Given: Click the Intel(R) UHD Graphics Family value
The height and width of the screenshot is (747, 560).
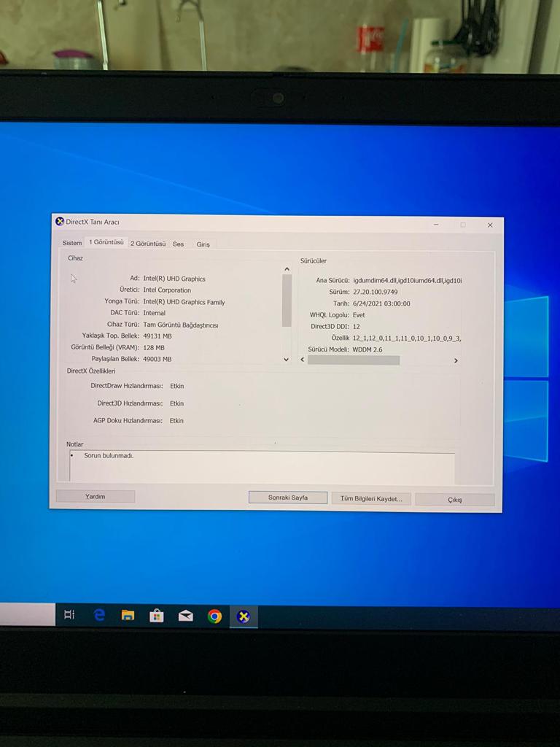Looking at the screenshot, I should coord(184,302).
